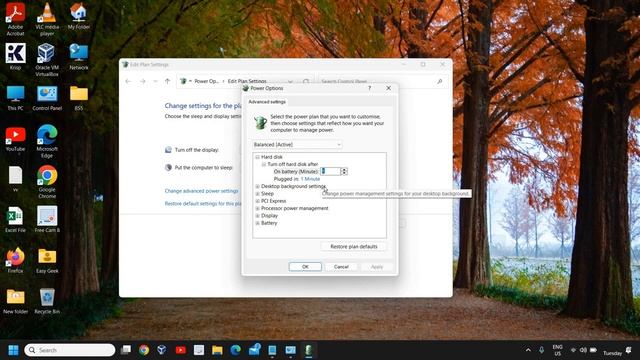Close the Power Options dialog

389,88
